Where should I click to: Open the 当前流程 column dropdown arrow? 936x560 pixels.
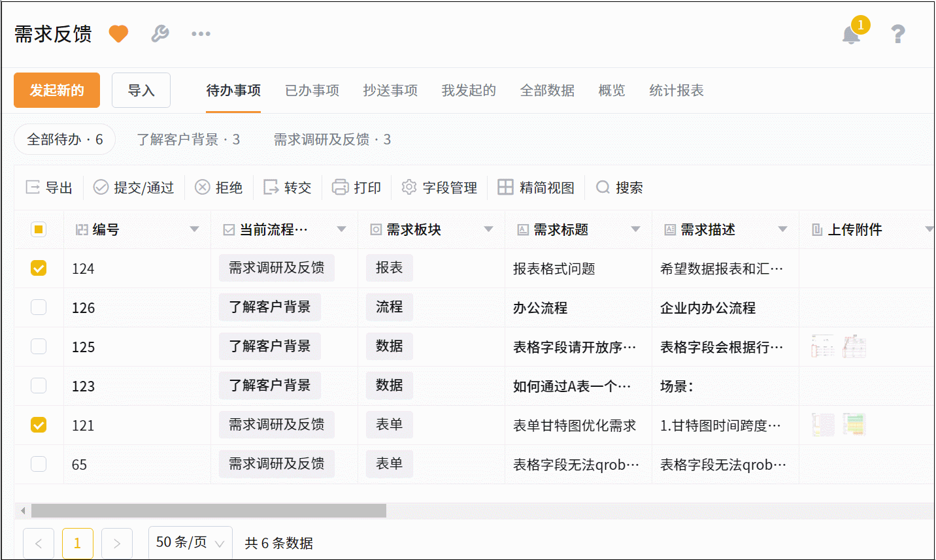coord(341,229)
